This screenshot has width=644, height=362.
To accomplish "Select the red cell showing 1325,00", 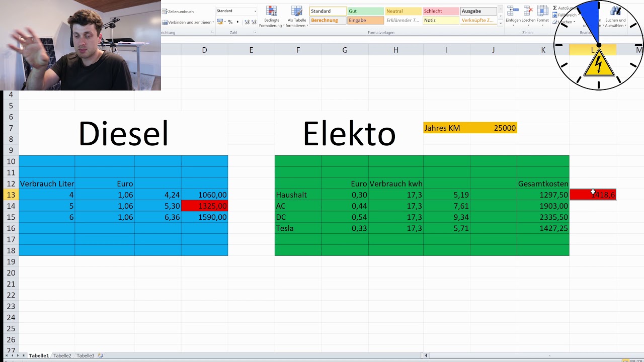I will (x=205, y=206).
